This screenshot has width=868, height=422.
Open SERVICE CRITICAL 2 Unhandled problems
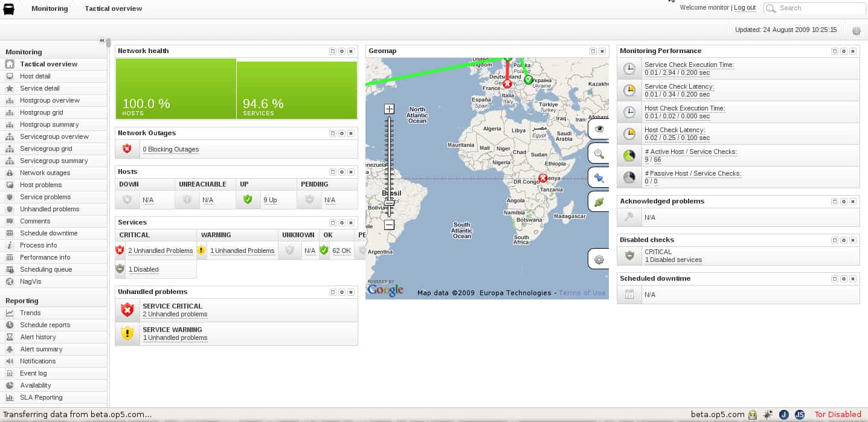(x=175, y=314)
